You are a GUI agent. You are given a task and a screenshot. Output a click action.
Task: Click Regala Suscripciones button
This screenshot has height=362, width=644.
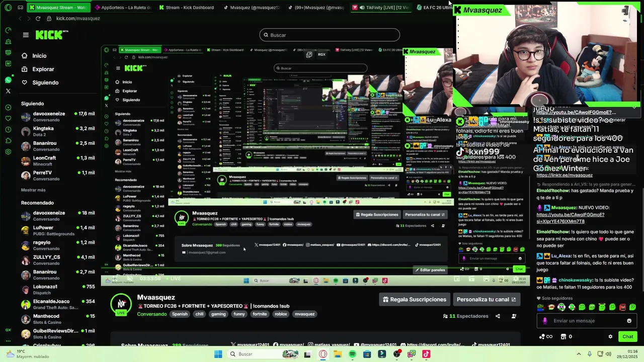click(x=415, y=299)
